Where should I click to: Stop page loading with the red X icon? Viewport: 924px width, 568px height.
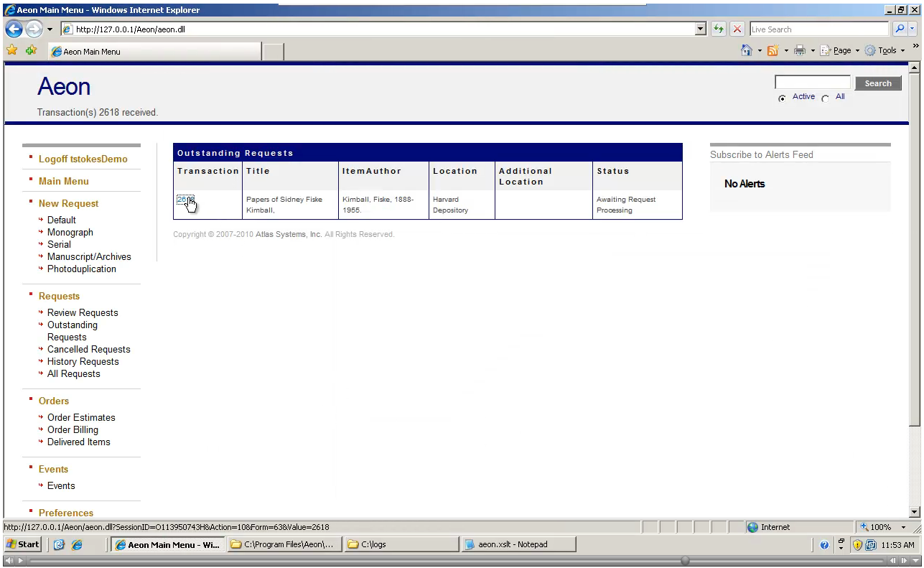(737, 29)
